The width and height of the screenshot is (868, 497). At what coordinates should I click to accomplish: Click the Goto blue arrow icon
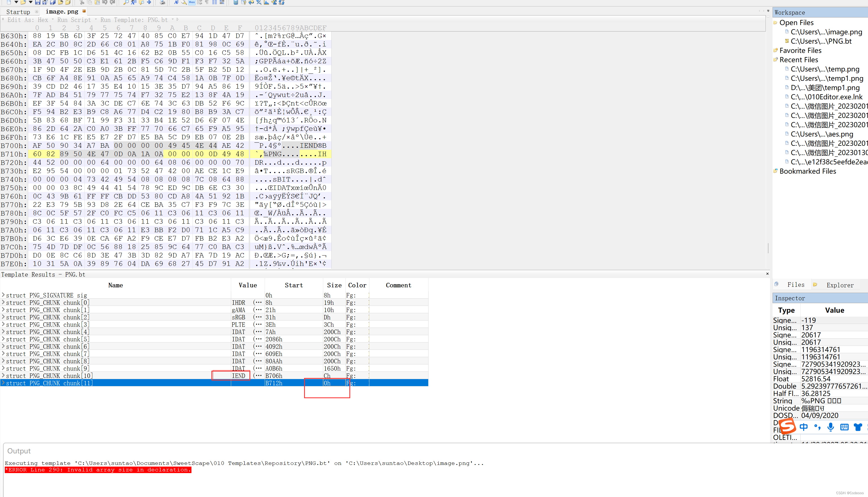coord(149,2)
